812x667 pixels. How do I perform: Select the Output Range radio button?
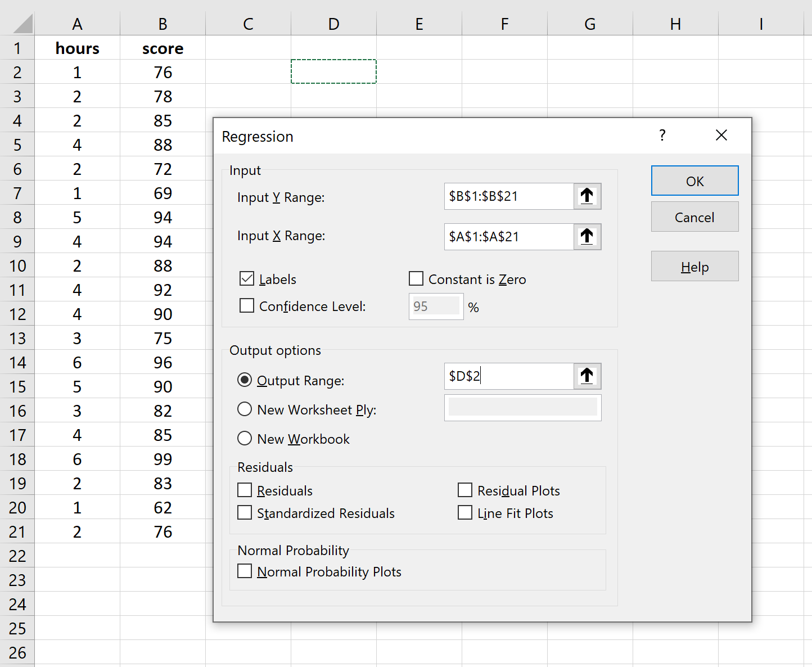tap(245, 380)
